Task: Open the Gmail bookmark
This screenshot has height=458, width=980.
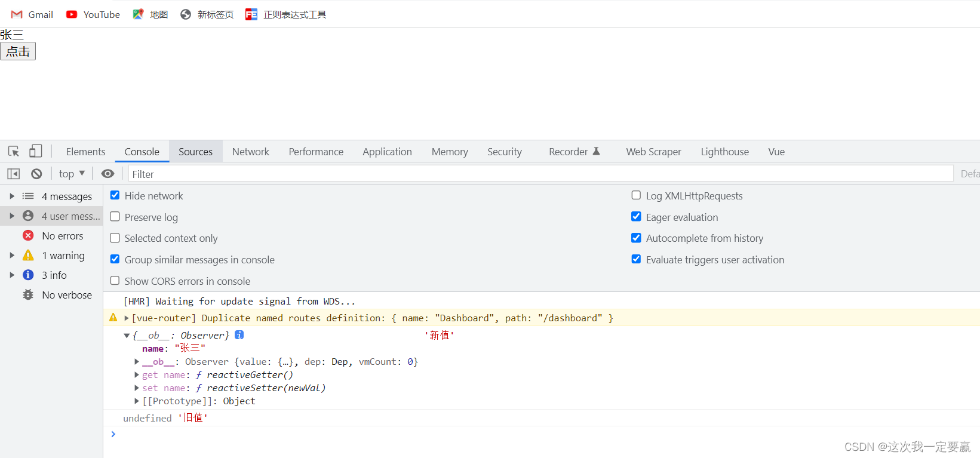Action: pyautogui.click(x=32, y=14)
